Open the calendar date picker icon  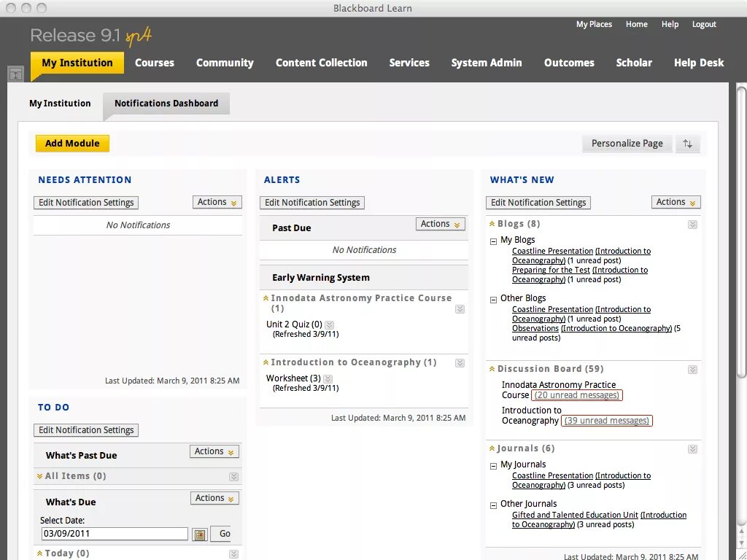[x=200, y=534]
